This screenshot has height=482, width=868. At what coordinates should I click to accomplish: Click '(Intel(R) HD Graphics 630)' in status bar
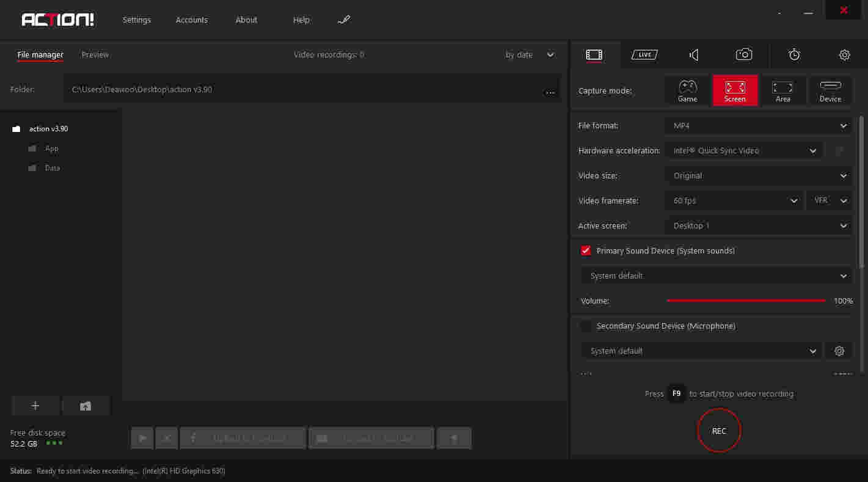(x=184, y=471)
